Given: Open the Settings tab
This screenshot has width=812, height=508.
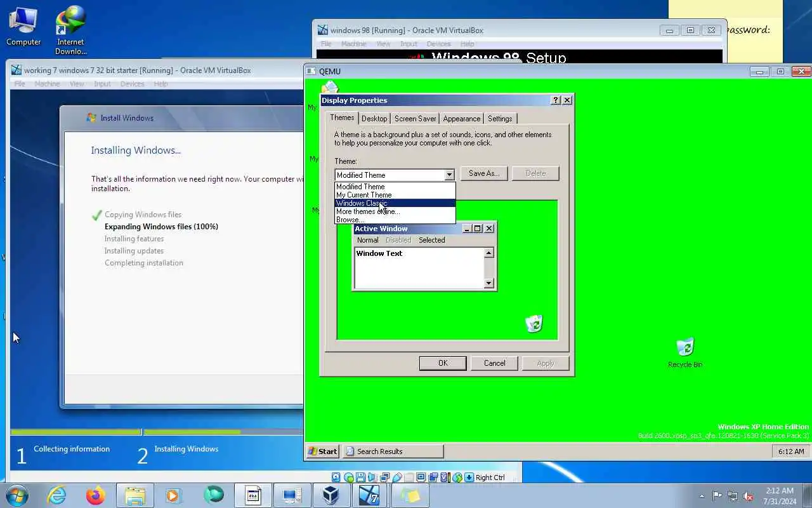Looking at the screenshot, I should pyautogui.click(x=500, y=119).
